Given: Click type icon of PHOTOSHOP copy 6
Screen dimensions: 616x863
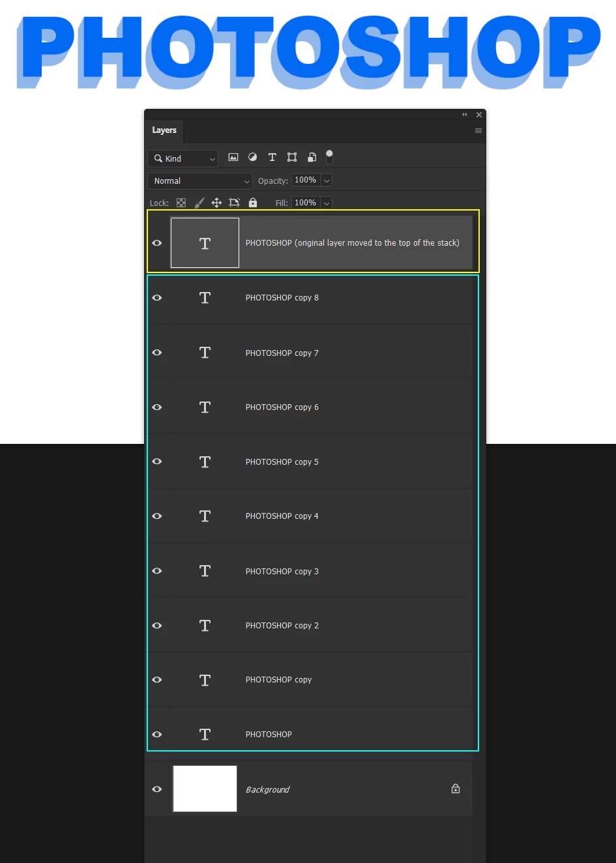Looking at the screenshot, I should (205, 407).
